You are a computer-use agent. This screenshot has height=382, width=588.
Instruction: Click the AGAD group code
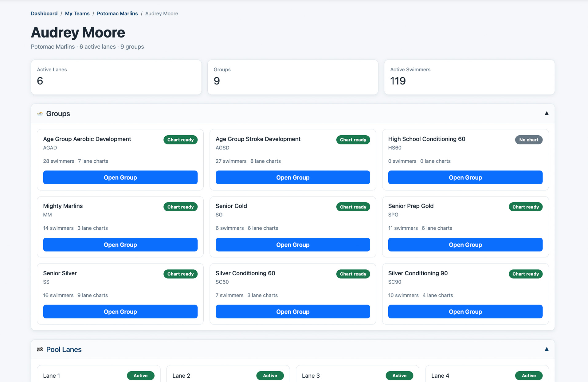(50, 148)
